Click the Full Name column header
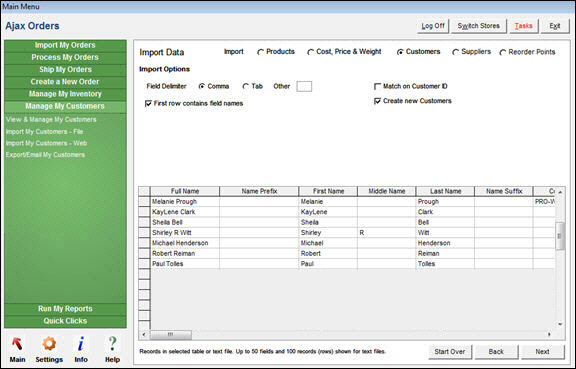This screenshot has height=369, width=576. [185, 191]
